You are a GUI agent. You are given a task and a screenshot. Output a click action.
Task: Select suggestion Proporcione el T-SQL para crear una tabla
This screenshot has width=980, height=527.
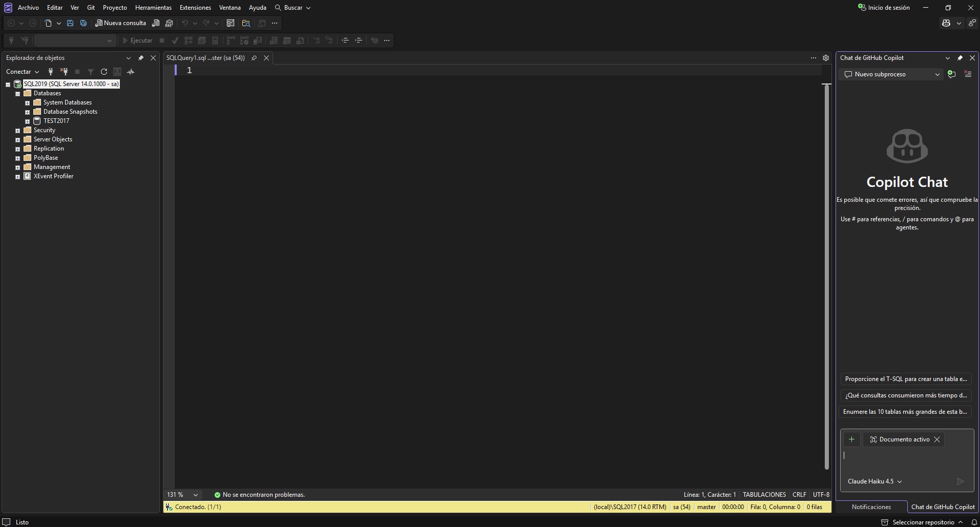point(906,379)
